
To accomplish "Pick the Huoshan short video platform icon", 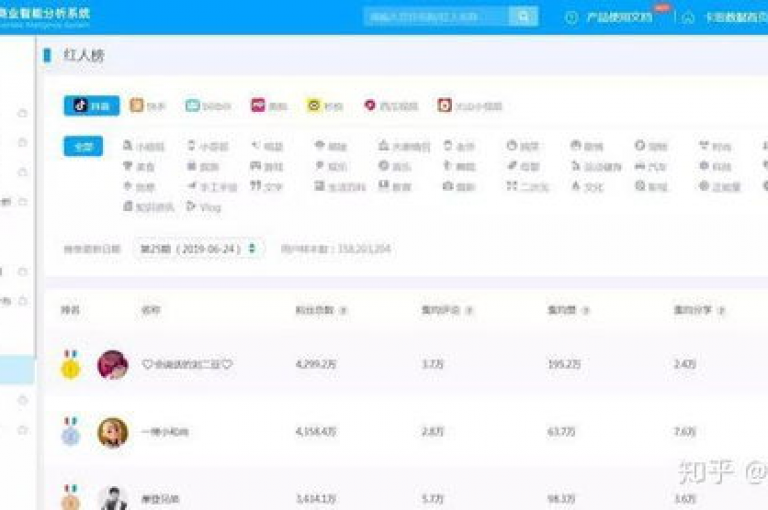I will coord(444,105).
